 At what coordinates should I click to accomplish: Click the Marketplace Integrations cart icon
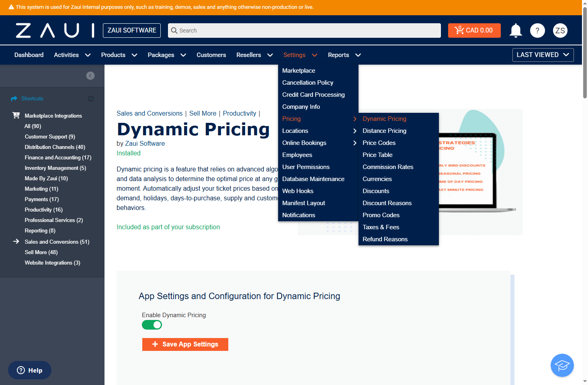16,116
